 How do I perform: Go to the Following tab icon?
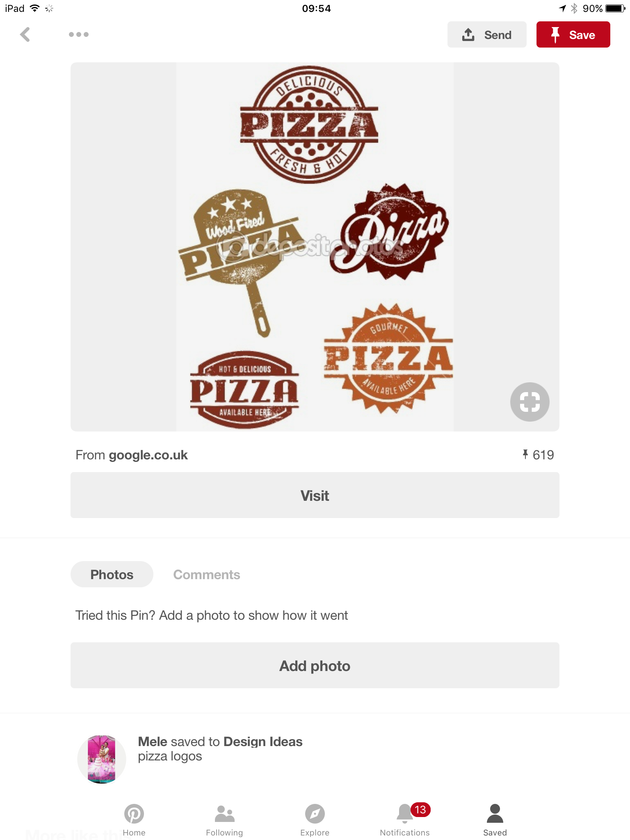224,814
